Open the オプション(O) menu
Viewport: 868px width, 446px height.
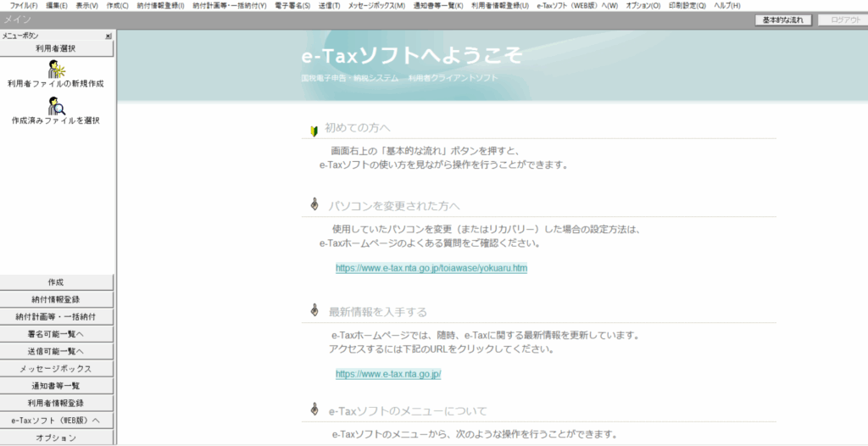tap(643, 6)
